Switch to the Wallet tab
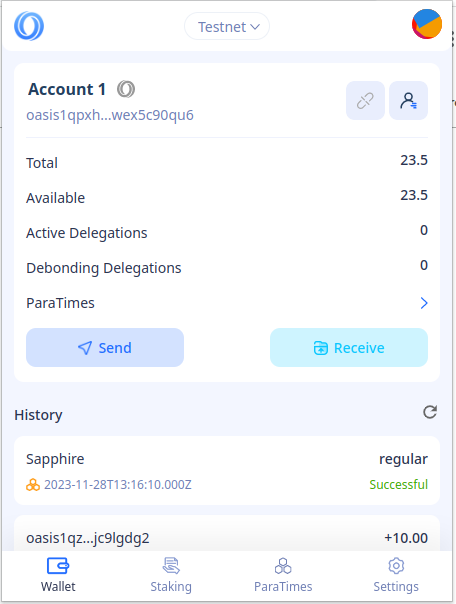This screenshot has height=604, width=456. (x=58, y=575)
